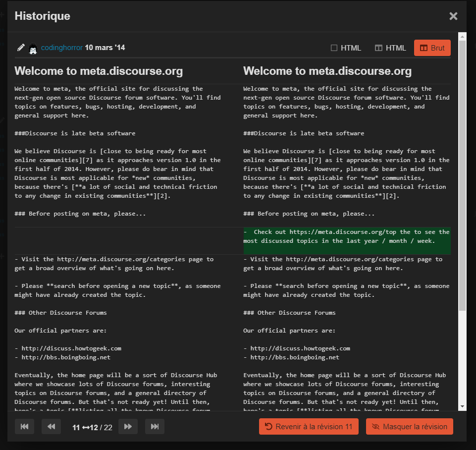Switch to inline HTML view mode

tap(346, 48)
